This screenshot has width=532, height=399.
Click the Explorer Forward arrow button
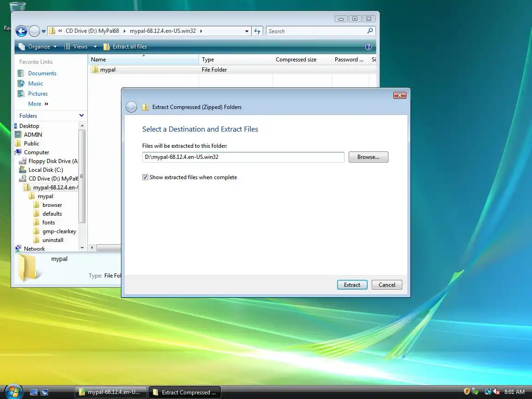(34, 31)
